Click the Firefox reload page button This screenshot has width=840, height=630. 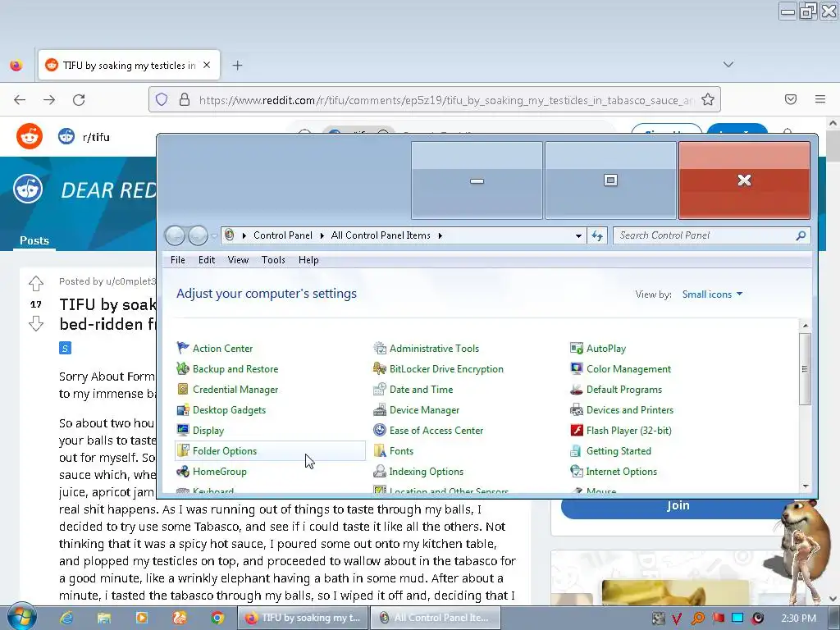79,99
